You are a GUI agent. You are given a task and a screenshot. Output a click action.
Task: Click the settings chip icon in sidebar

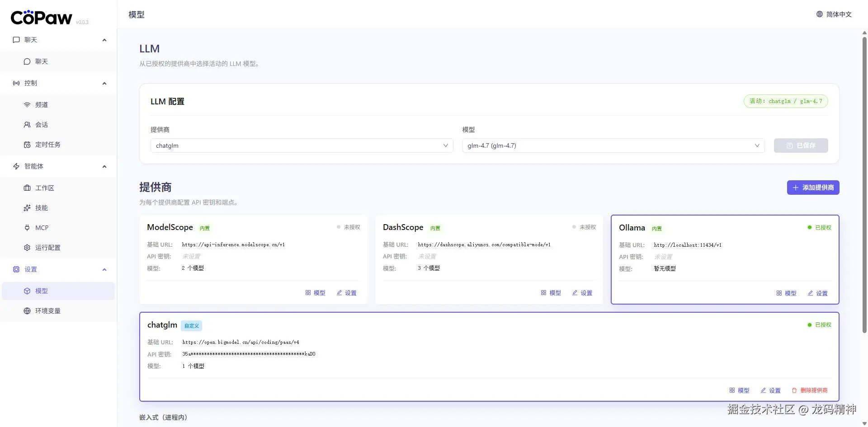coord(16,269)
